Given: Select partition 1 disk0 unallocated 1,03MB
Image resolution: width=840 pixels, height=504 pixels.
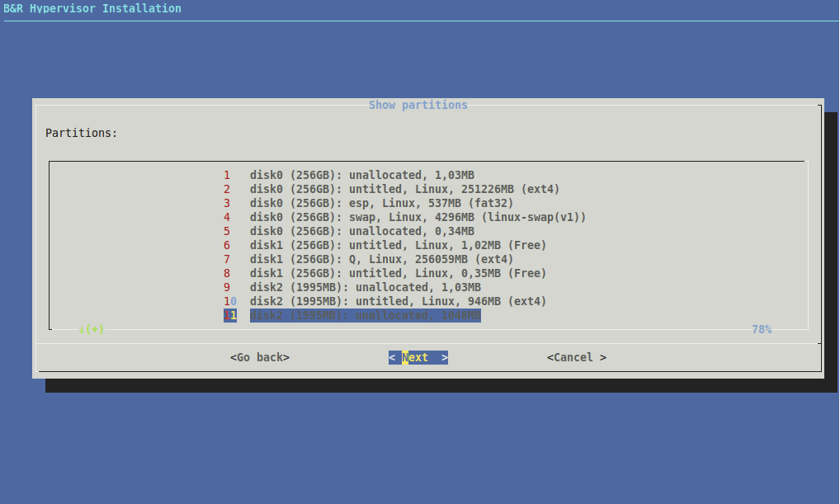Looking at the screenshot, I should pos(349,175).
